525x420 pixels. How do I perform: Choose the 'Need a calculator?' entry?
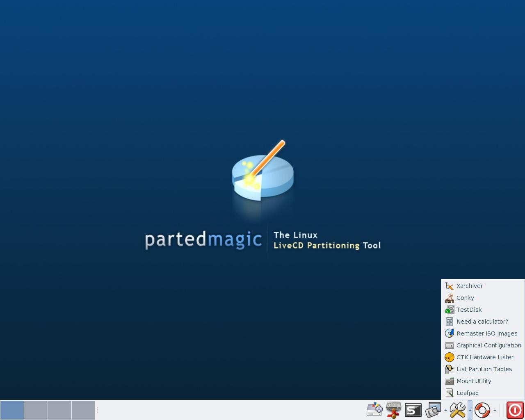coord(483,322)
